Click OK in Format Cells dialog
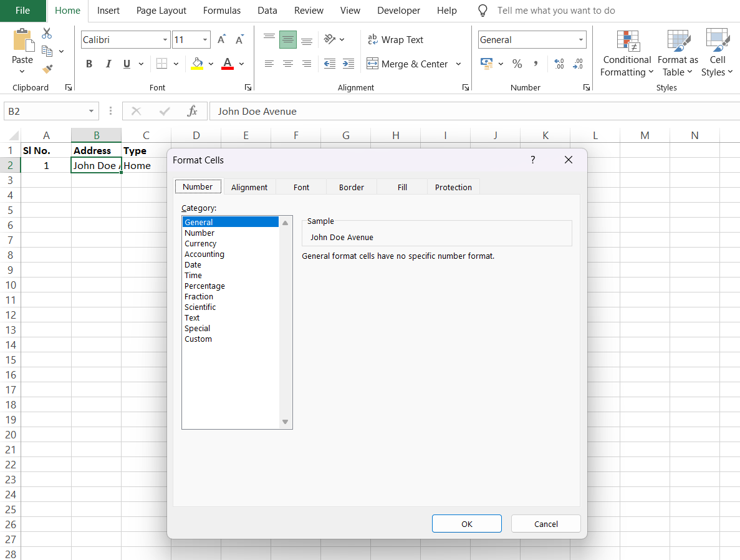 click(467, 524)
